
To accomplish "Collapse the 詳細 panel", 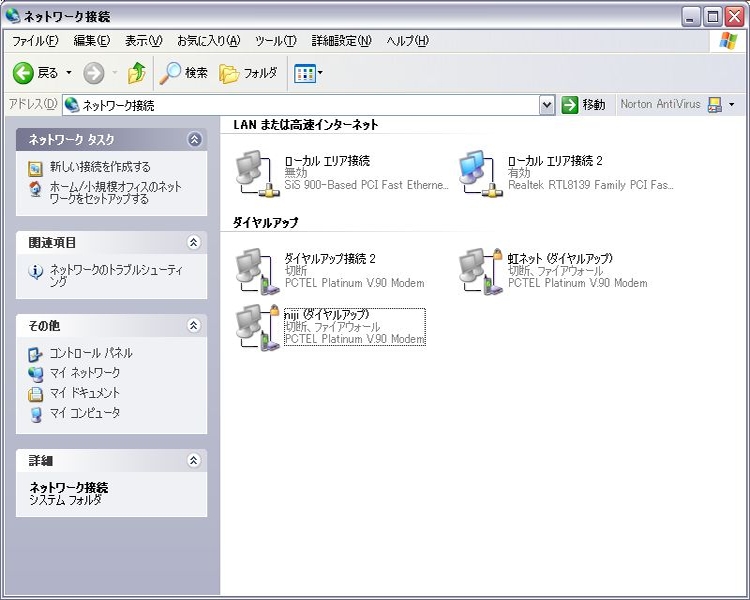I will coord(194,461).
